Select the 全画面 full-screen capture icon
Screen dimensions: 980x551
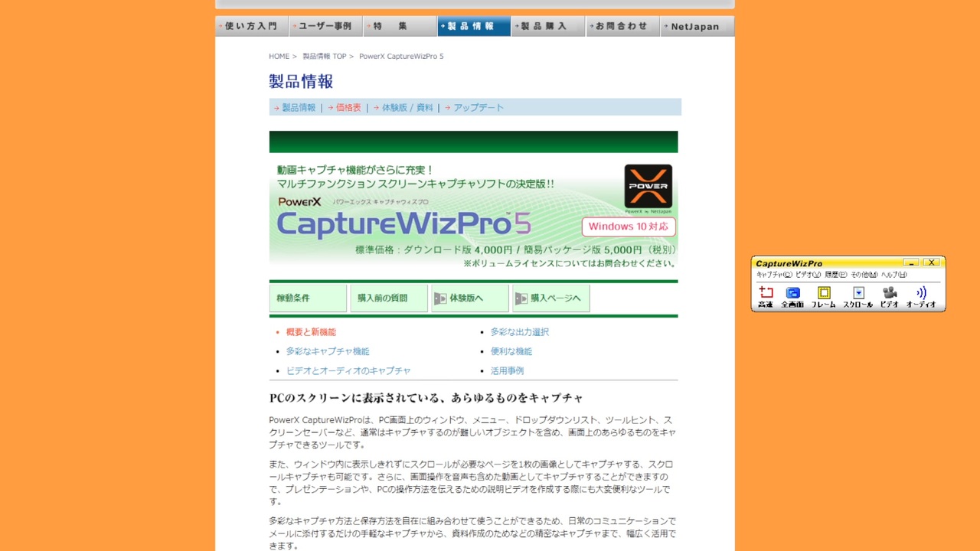(793, 293)
